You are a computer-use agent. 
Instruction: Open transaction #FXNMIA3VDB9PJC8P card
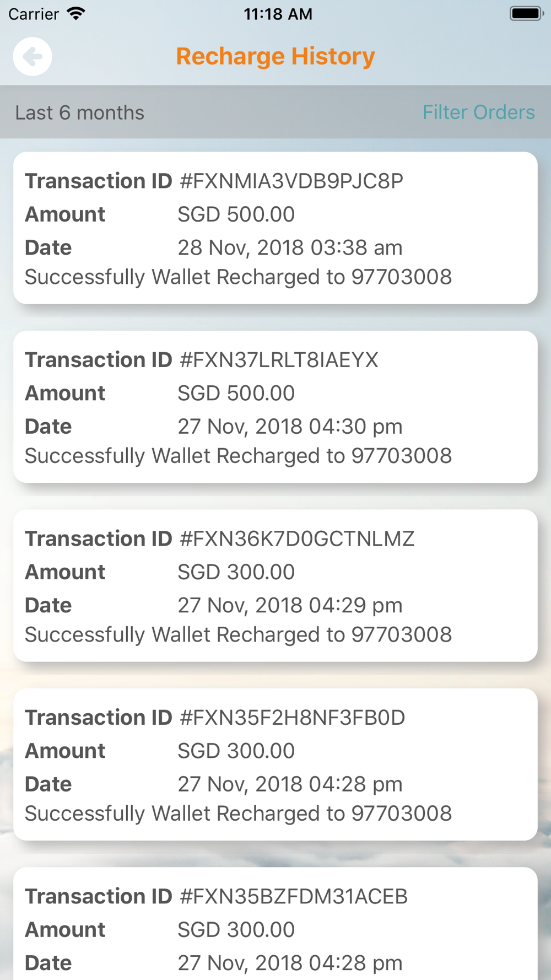coord(275,228)
